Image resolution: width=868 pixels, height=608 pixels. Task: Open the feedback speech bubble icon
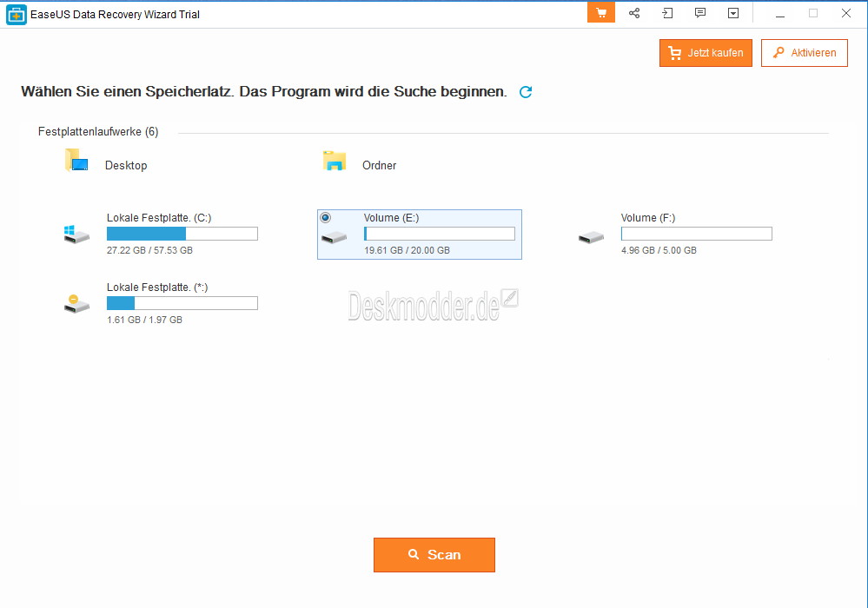click(700, 13)
